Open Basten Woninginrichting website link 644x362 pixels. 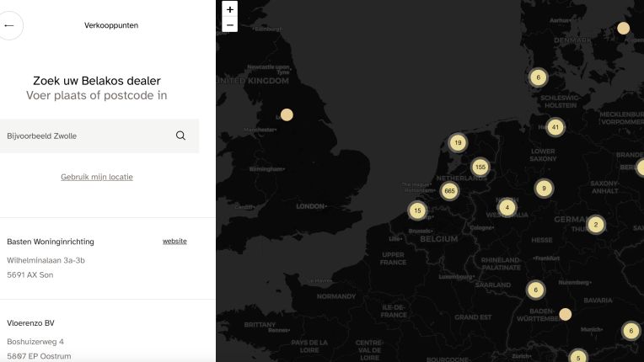click(174, 242)
